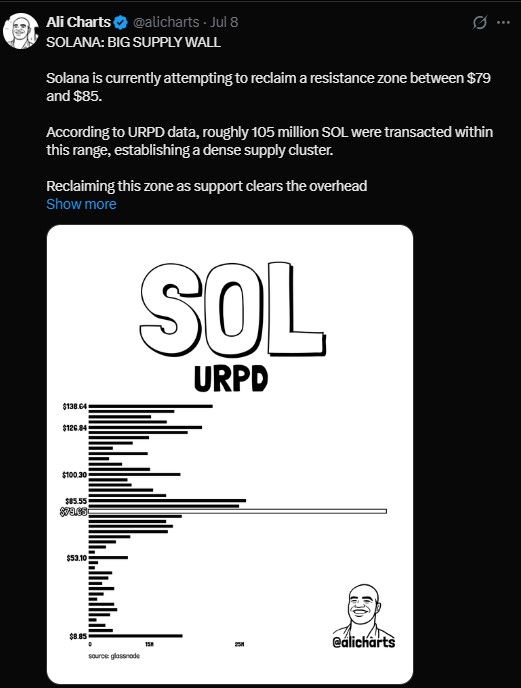Open Ali Charts profile avatar
This screenshot has width=521, height=688.
point(21,31)
